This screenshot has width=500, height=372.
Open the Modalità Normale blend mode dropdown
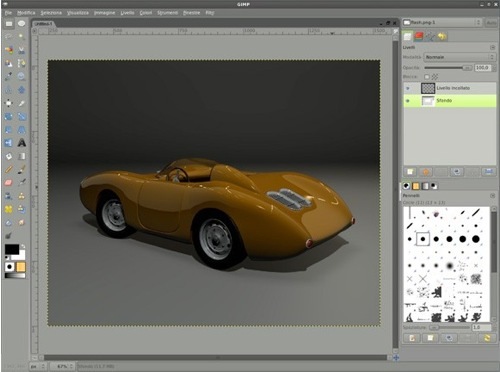pyautogui.click(x=460, y=57)
